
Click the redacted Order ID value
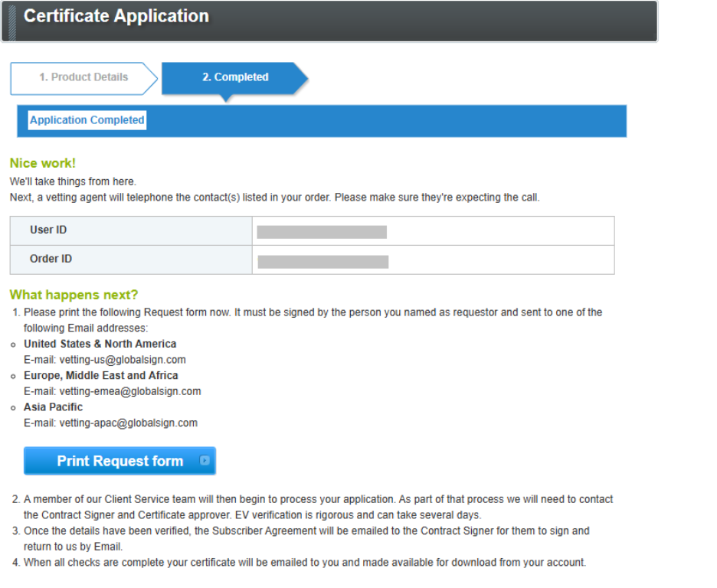322,262
